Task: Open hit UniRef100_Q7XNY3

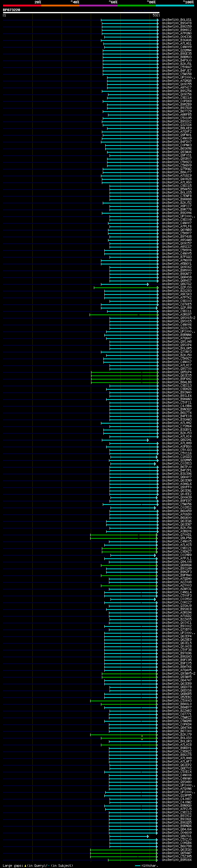Action: pos(176,352)
